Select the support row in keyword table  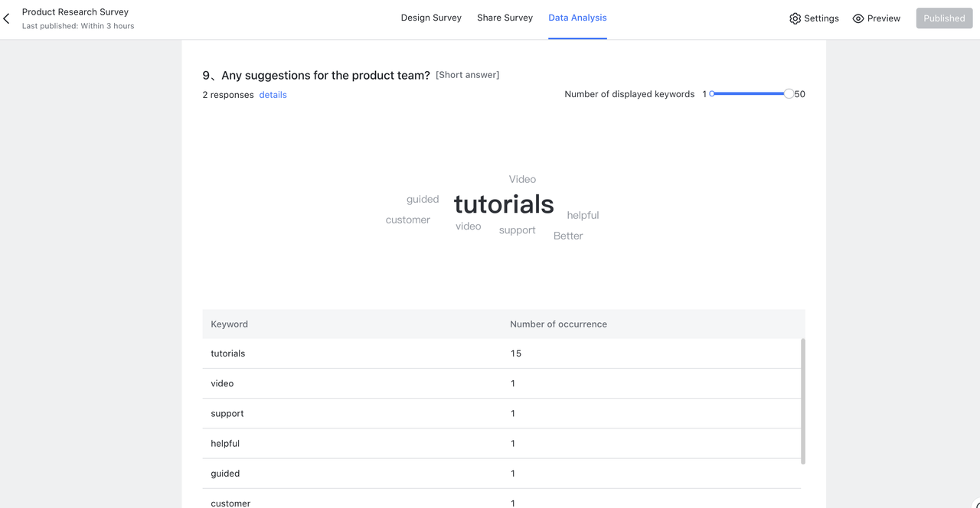[501, 413]
